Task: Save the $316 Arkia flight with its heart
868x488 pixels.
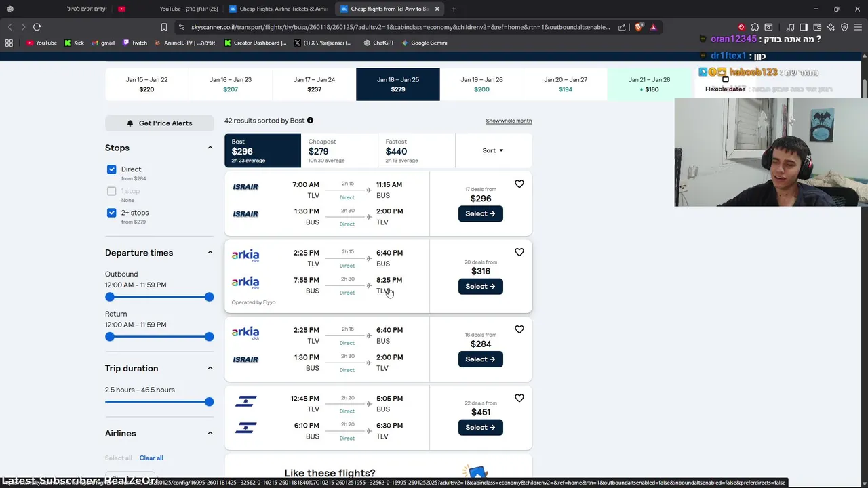Action: [x=519, y=252]
